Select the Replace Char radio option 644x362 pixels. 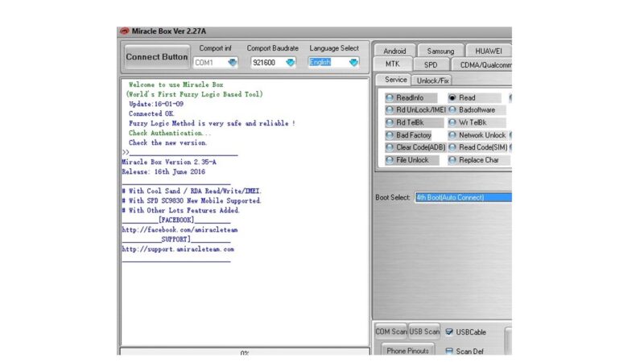(x=479, y=160)
